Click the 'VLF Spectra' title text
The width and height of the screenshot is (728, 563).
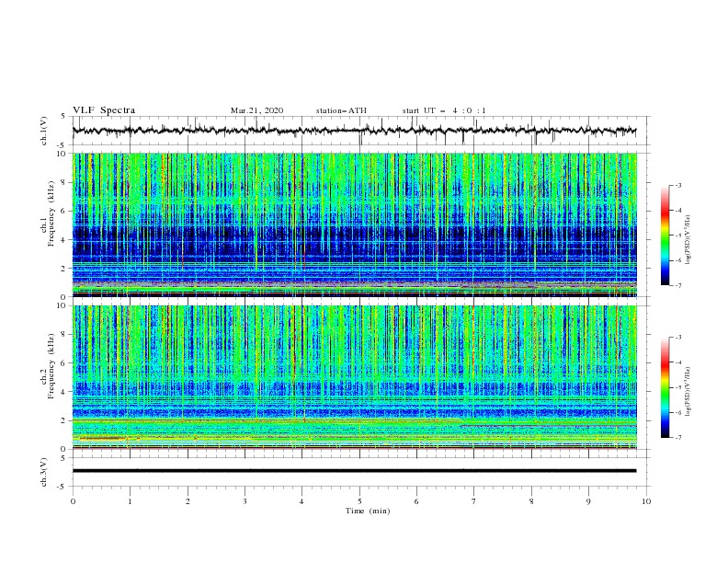[104, 110]
